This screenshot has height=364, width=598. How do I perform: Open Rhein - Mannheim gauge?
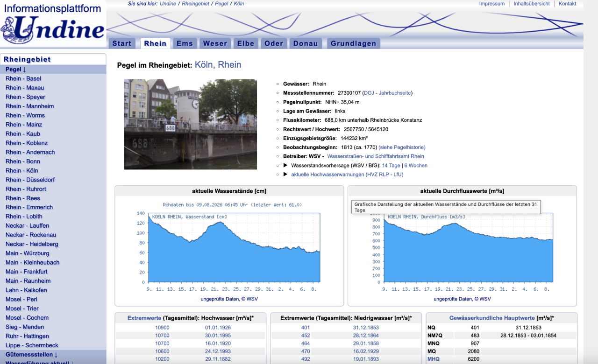pyautogui.click(x=29, y=106)
